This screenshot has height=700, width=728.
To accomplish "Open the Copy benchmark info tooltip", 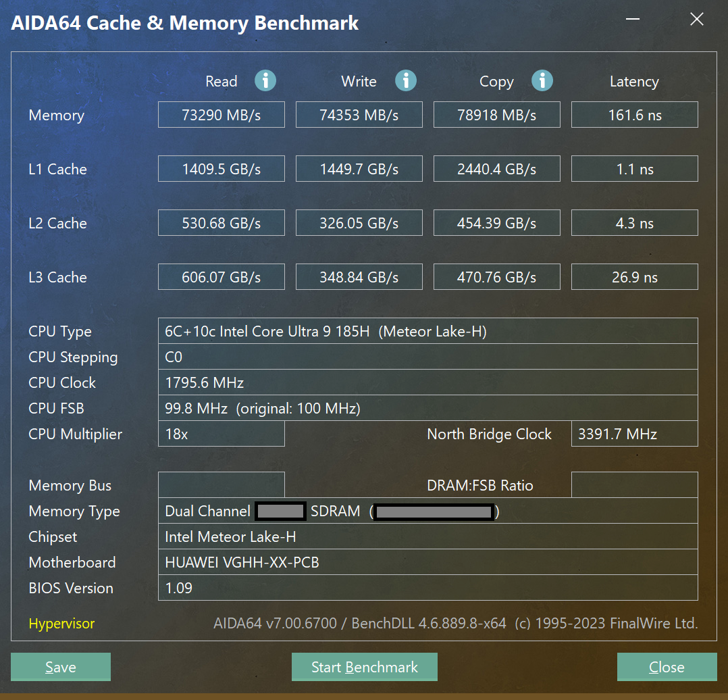I will tap(542, 80).
